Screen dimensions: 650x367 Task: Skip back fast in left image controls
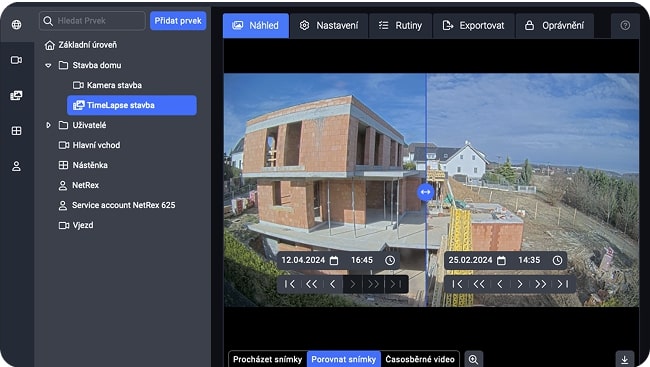311,284
